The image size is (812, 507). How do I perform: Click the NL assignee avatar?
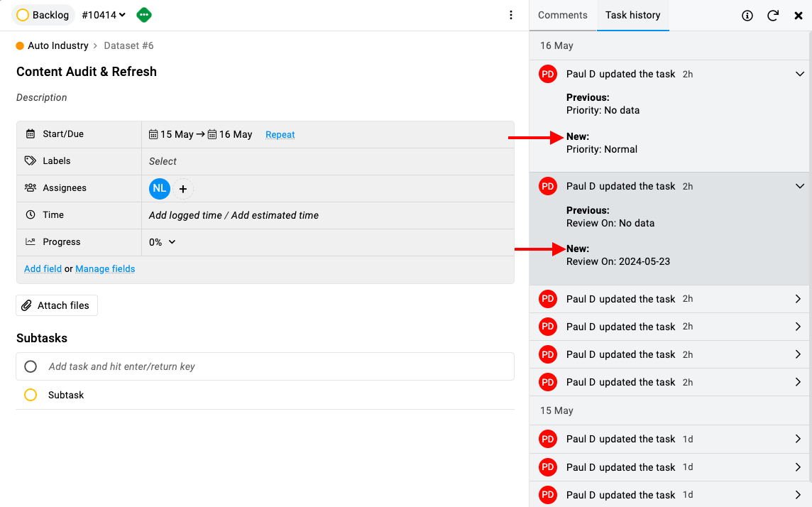160,188
